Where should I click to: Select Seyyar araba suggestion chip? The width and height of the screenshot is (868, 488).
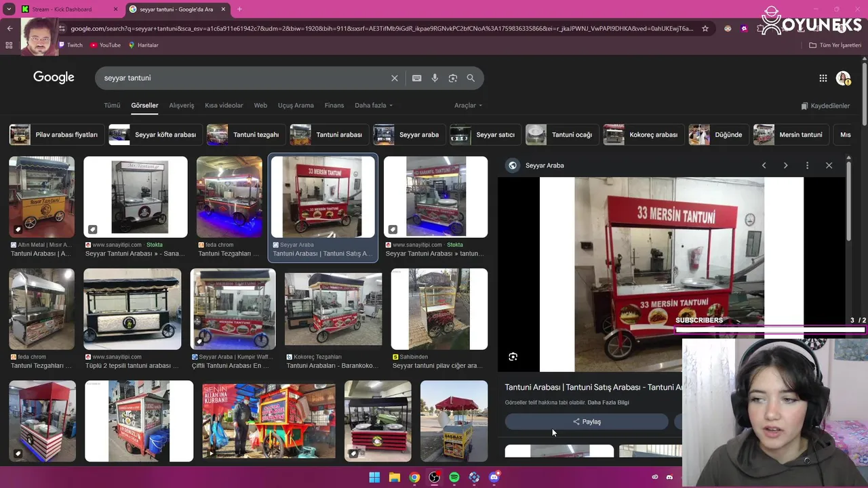[x=409, y=135]
